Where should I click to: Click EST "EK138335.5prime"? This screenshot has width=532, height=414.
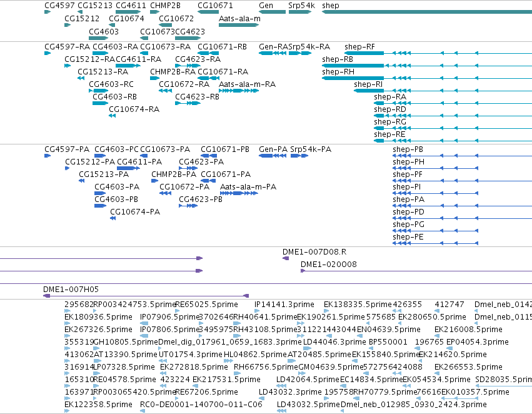pos(358,305)
